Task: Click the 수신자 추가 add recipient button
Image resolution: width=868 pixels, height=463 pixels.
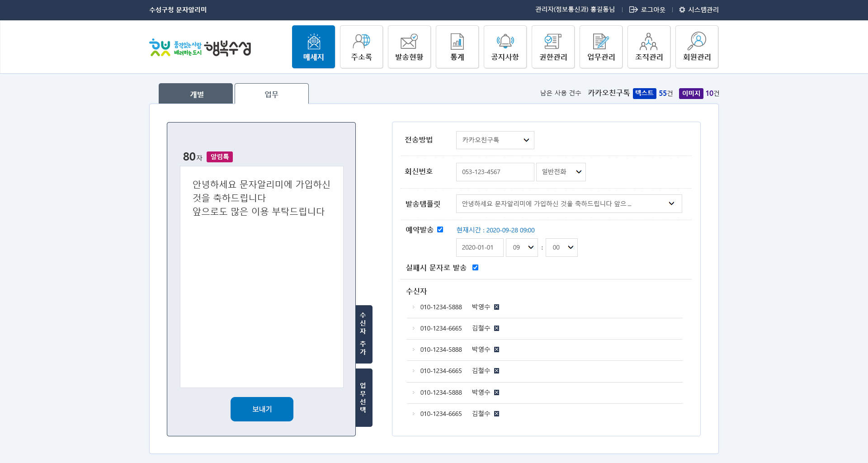Action: [x=363, y=334]
